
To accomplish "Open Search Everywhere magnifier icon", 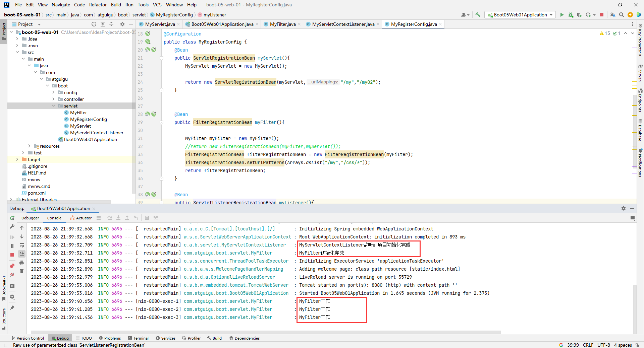I will [622, 15].
